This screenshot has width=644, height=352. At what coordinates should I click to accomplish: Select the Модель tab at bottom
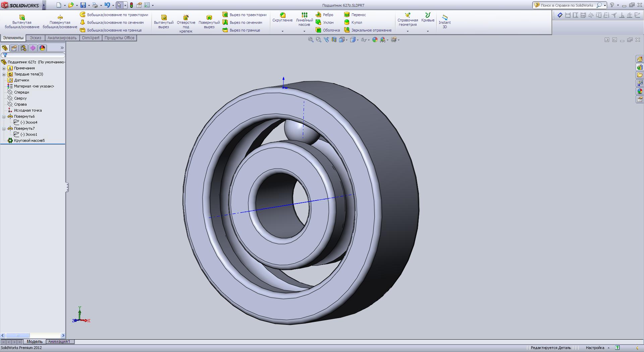pos(35,342)
